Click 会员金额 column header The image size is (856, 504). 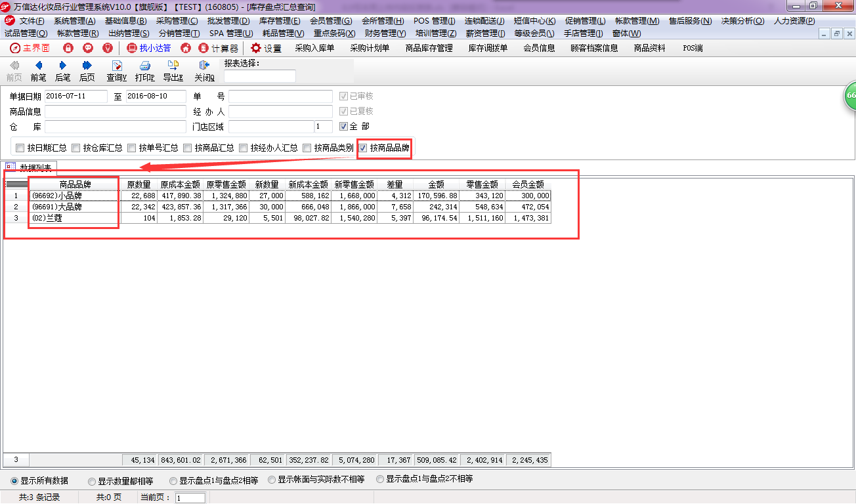tap(528, 184)
